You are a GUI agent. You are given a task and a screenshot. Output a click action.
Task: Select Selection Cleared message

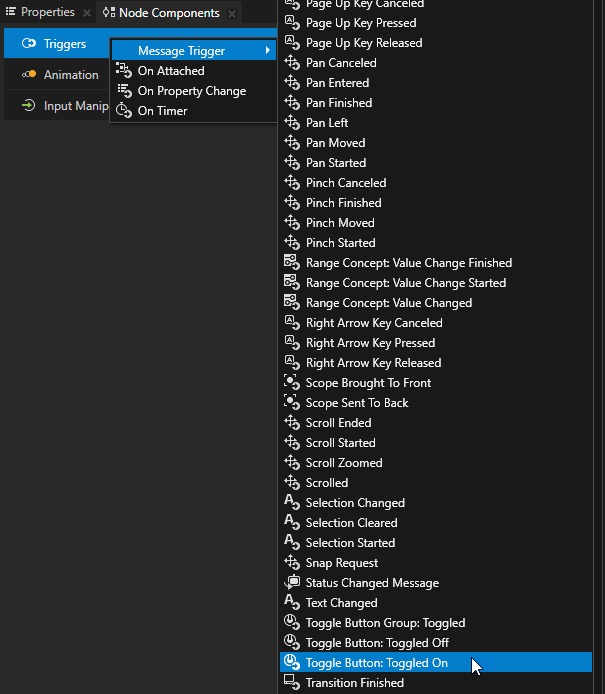point(436,522)
